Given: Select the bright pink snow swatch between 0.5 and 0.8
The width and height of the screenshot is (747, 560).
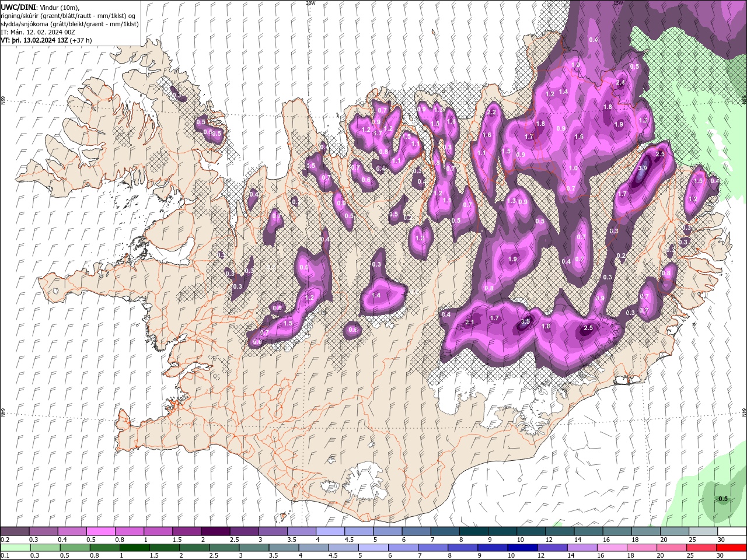Looking at the screenshot, I should pyautogui.click(x=100, y=531).
